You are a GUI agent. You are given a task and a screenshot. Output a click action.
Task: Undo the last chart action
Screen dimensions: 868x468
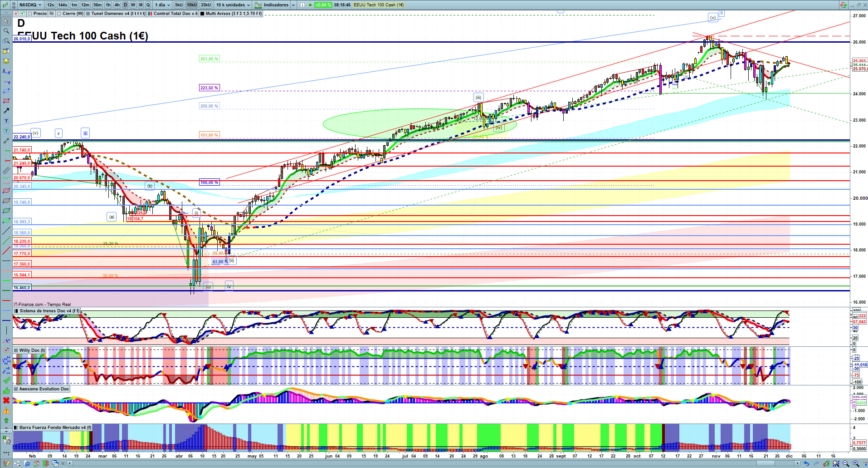pyautogui.click(x=806, y=463)
